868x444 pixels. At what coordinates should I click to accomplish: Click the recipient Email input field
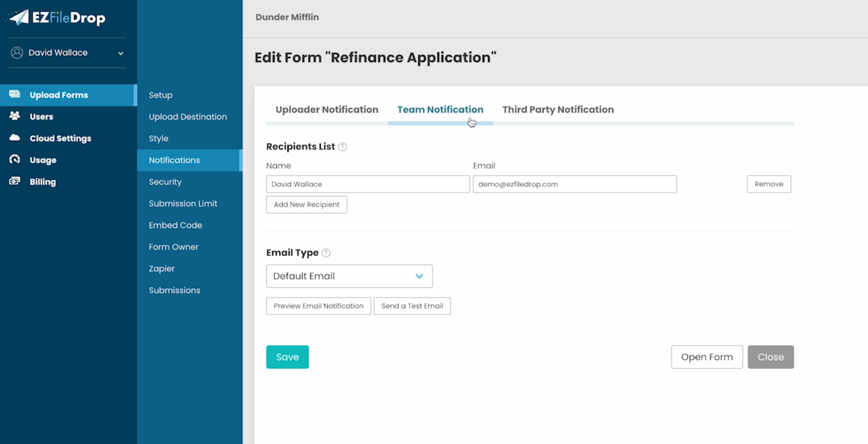575,184
